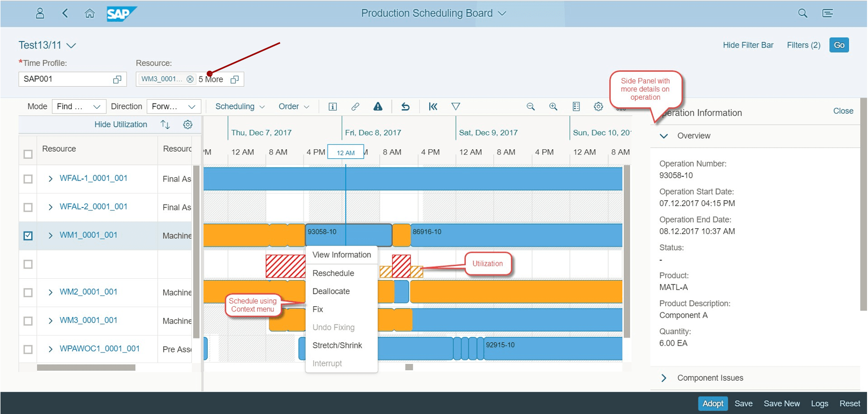The height and width of the screenshot is (414, 868).
Task: Choose Deallocate from context menu
Action: tap(342, 291)
